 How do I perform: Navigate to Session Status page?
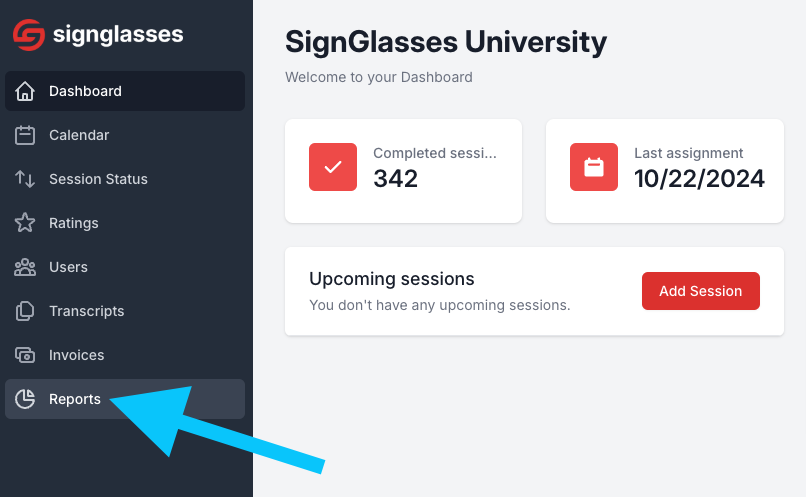[125, 179]
